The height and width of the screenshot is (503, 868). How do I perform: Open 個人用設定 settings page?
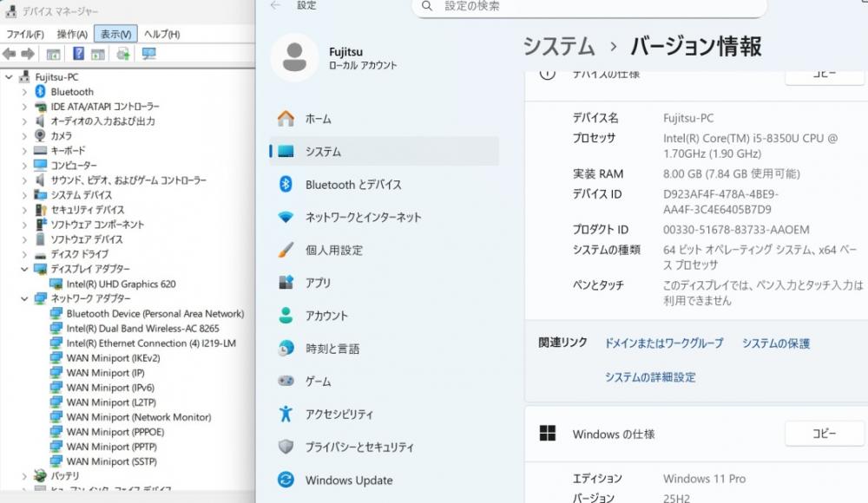(x=385, y=250)
